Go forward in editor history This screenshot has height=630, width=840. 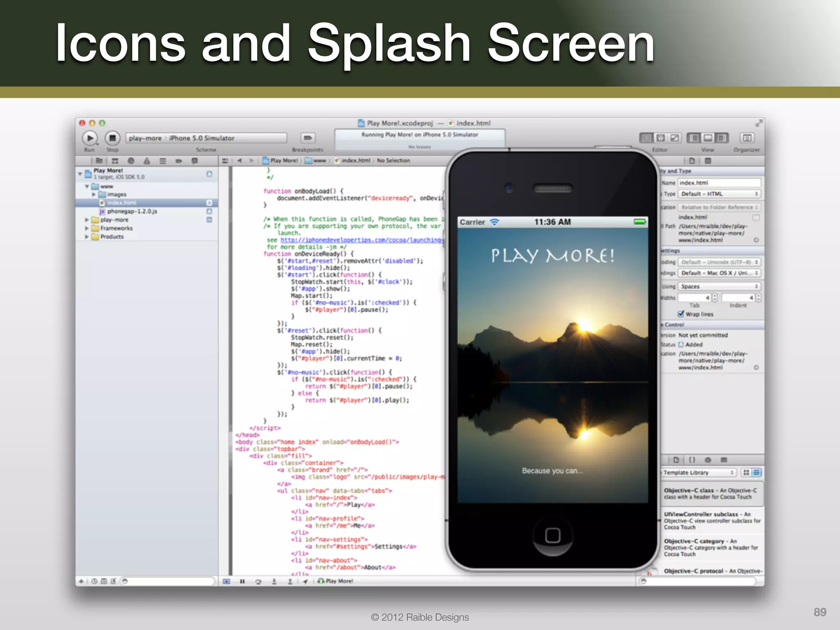[x=251, y=161]
